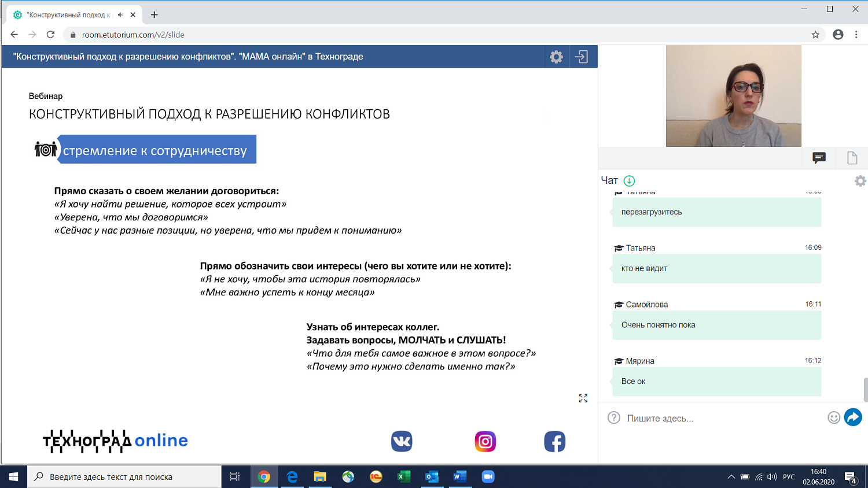The image size is (868, 488).
Task: Click the help question mark icon
Action: pos(614,417)
